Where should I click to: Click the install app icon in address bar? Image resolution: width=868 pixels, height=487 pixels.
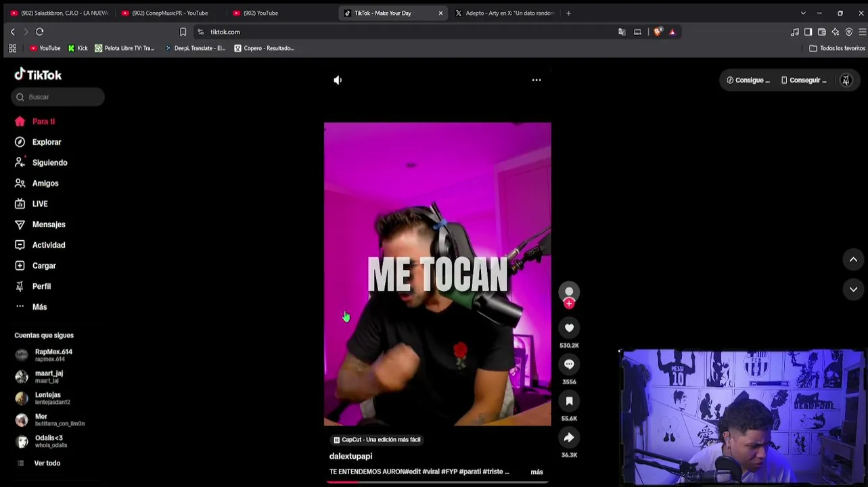coord(637,32)
